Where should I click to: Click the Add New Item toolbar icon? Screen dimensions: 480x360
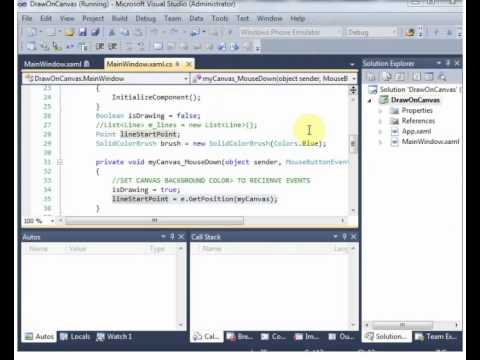(x=51, y=32)
